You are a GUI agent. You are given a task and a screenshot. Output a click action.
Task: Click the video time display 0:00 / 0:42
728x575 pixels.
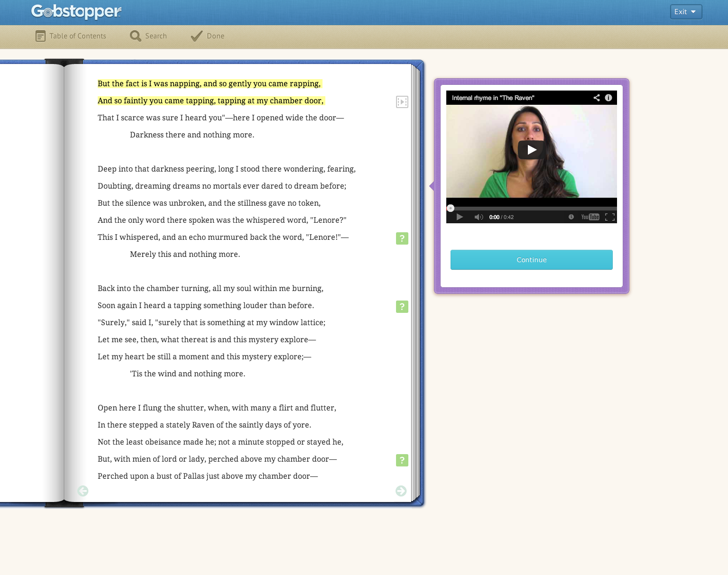coord(501,217)
